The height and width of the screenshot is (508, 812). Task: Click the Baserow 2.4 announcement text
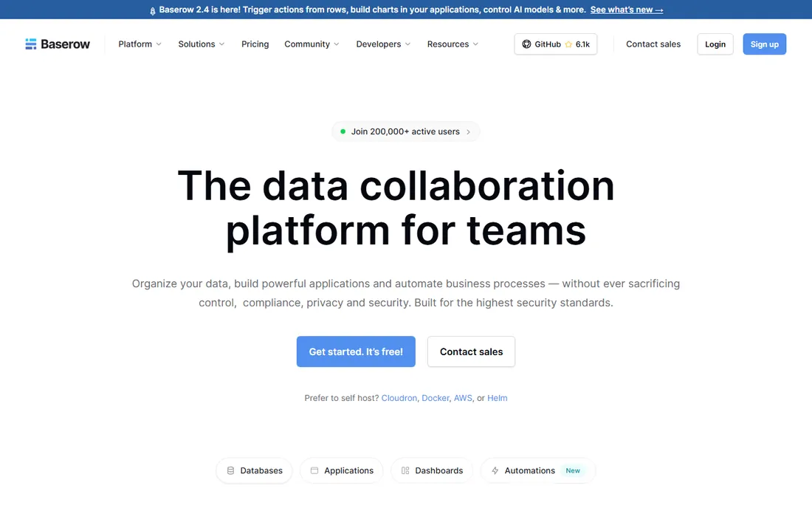click(372, 10)
